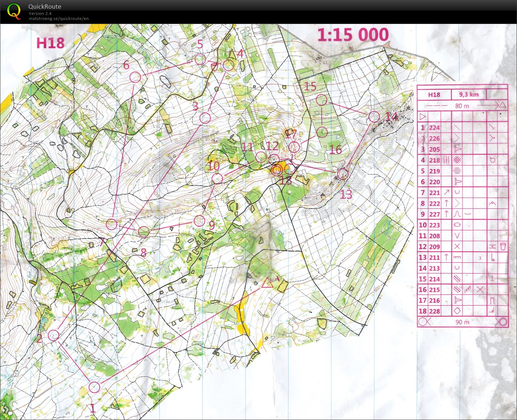The width and height of the screenshot is (517, 420).
Task: Click control code '211' in the table
Action: click(434, 258)
